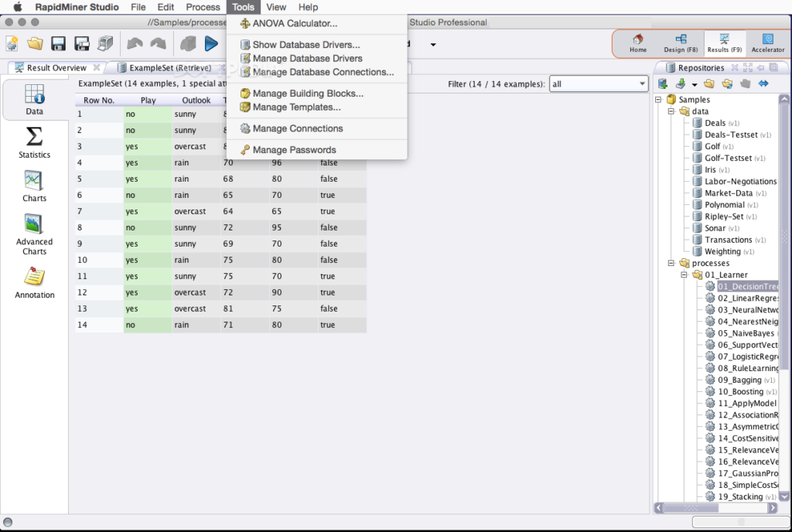Click Repositories vertical scrollbar down arrow

coord(784,496)
